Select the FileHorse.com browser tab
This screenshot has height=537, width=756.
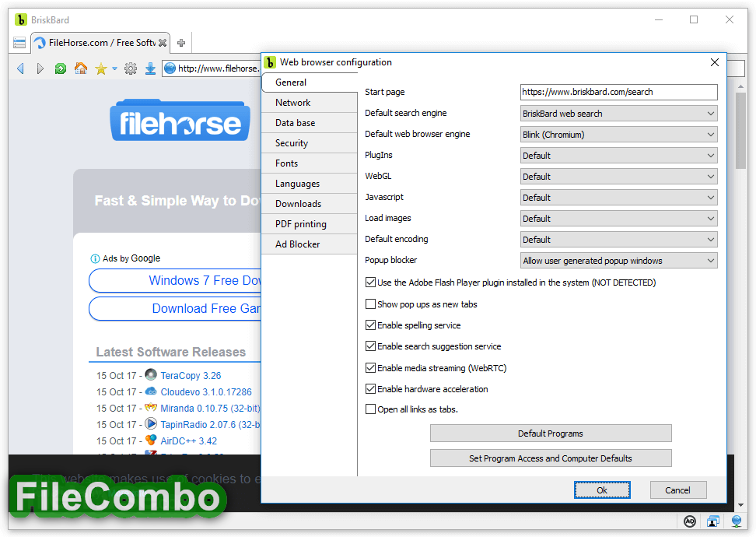tap(101, 43)
